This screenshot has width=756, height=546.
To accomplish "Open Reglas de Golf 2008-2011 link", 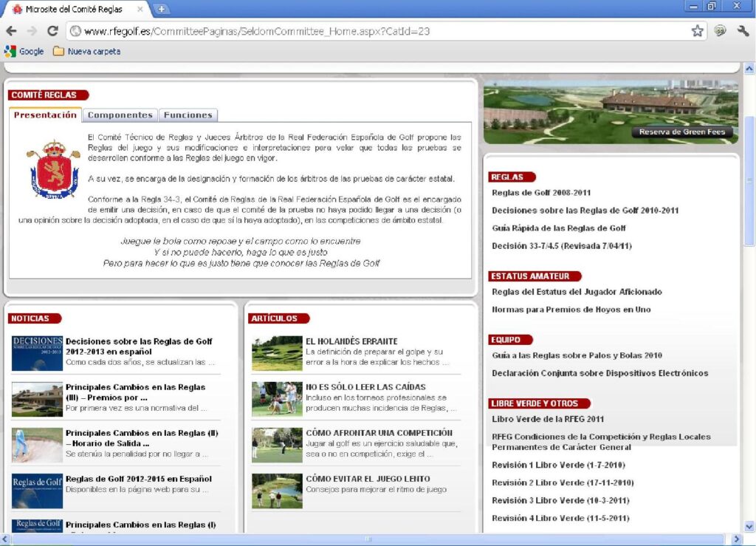I will pos(541,193).
